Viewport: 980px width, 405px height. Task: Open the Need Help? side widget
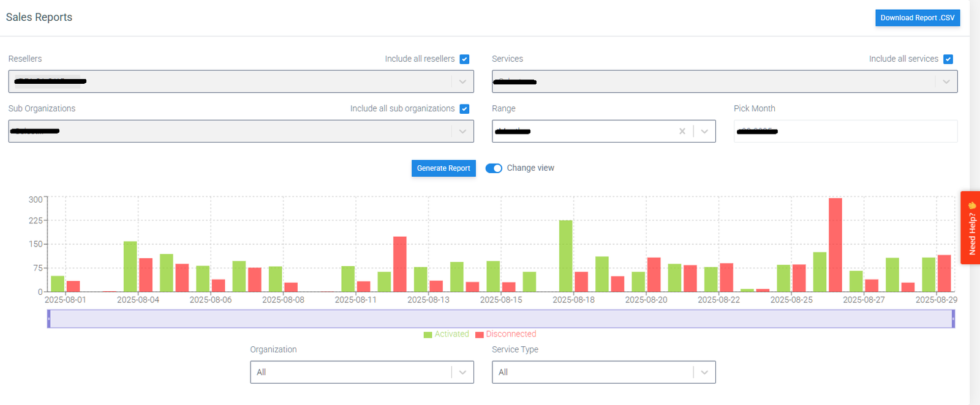[971, 228]
